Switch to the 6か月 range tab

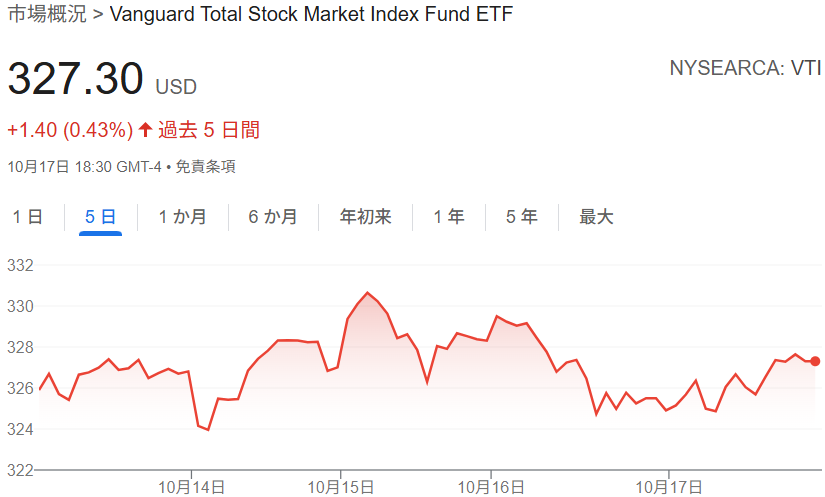click(x=273, y=217)
